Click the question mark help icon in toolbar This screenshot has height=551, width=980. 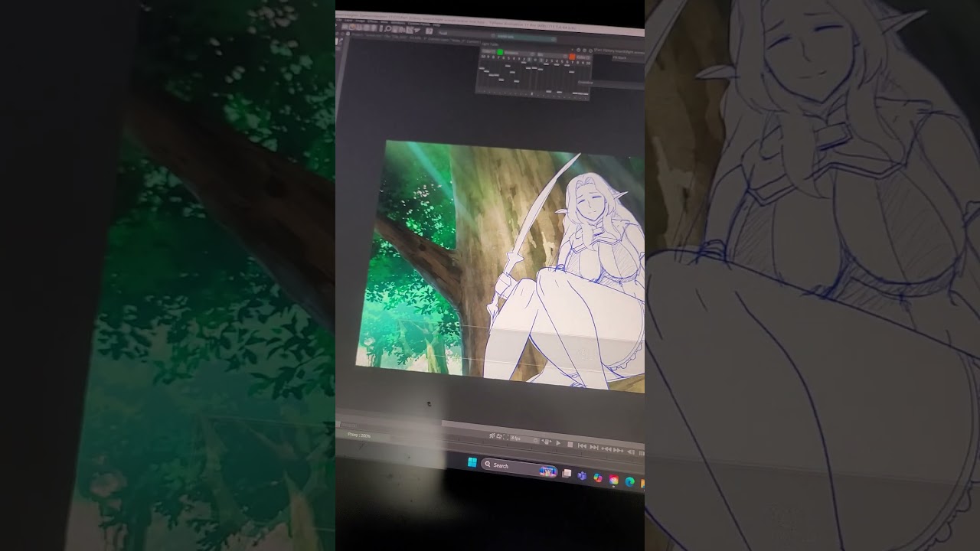point(429,31)
